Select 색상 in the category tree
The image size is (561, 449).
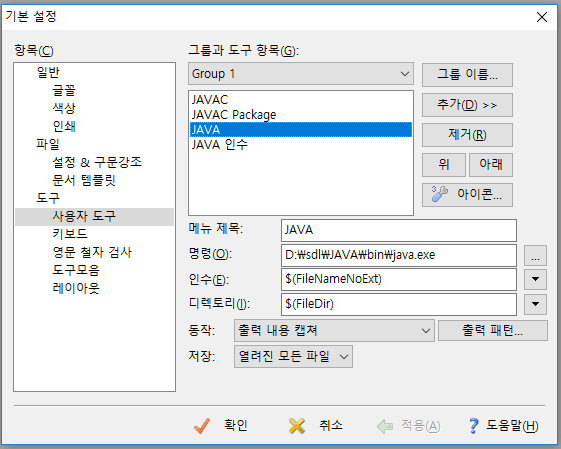click(64, 108)
